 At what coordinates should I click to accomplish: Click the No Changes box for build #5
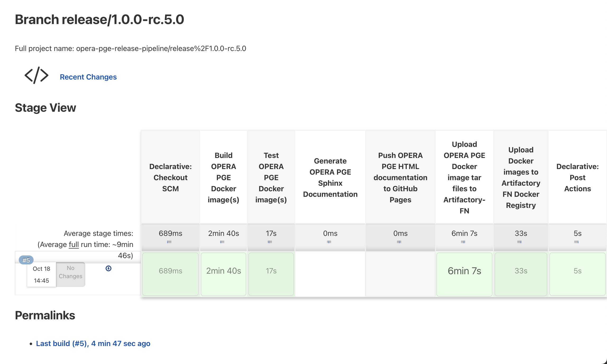click(71, 274)
